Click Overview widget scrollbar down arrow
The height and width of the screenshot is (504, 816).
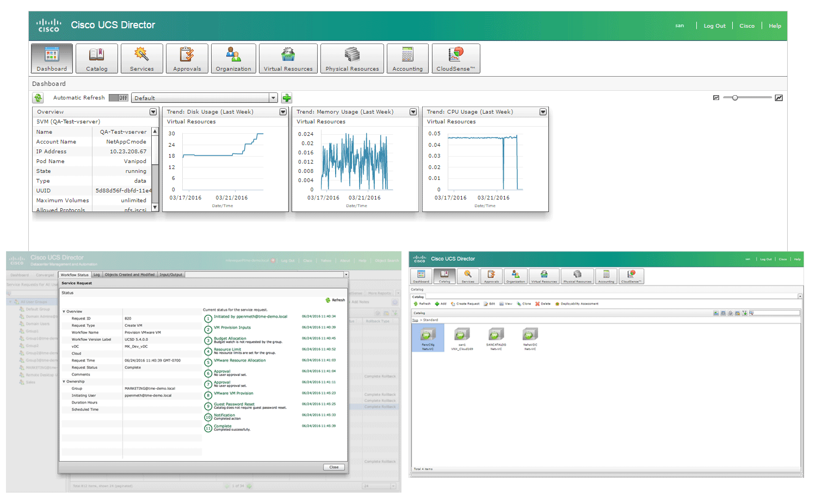pyautogui.click(x=154, y=207)
